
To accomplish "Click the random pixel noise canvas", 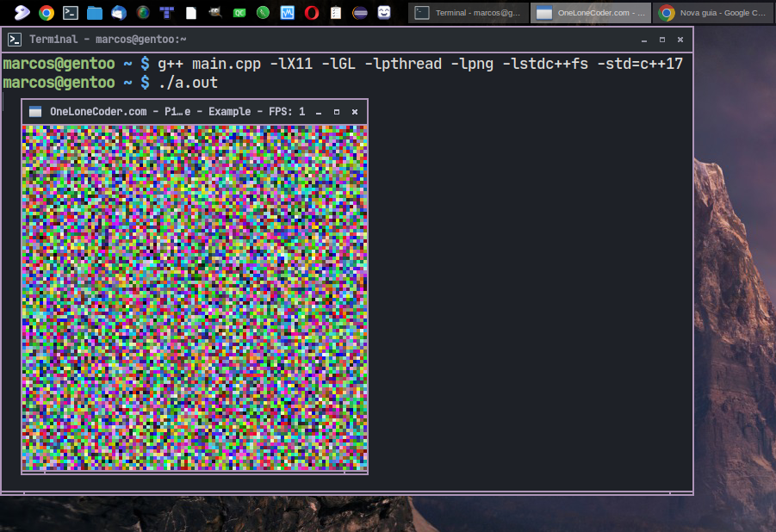I will coord(195,298).
